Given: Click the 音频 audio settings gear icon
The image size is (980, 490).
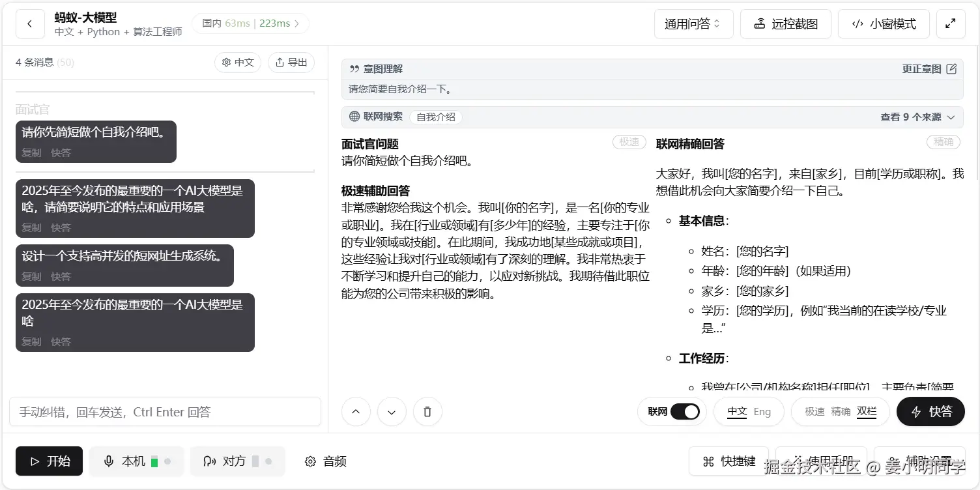Looking at the screenshot, I should [x=311, y=461].
